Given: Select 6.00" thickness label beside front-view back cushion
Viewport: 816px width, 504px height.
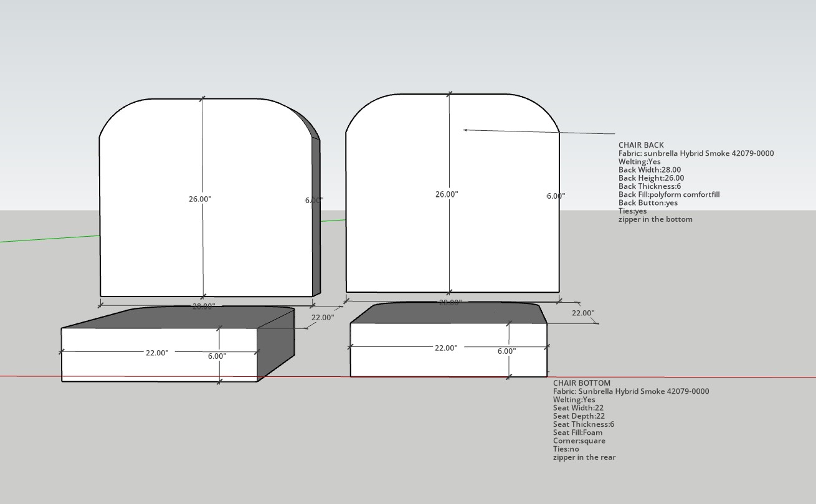Looking at the screenshot, I should pos(556,196).
